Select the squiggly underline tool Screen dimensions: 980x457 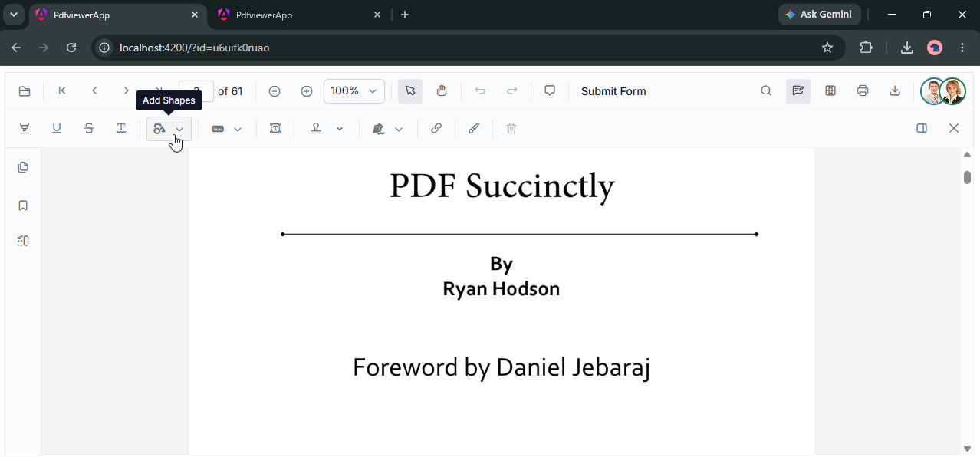(x=121, y=128)
